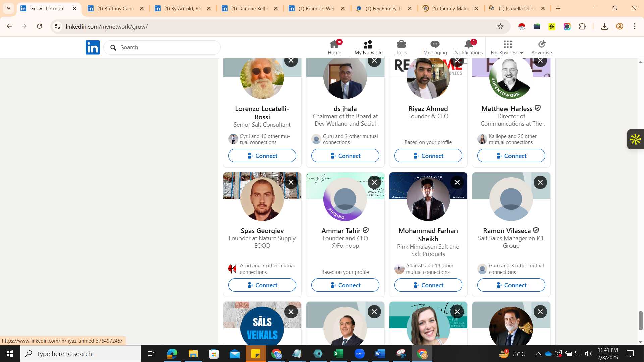
Task: Open Chrome extensions puzzle icon
Action: [x=582, y=26]
